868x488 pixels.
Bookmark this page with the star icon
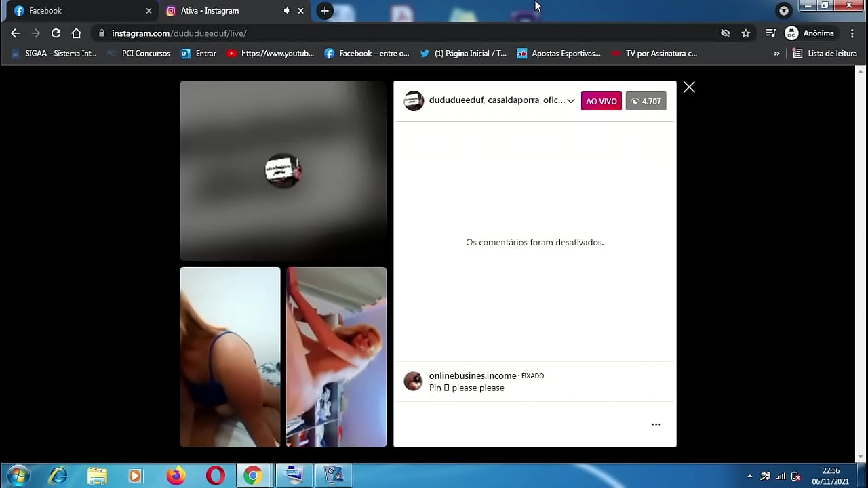[746, 33]
